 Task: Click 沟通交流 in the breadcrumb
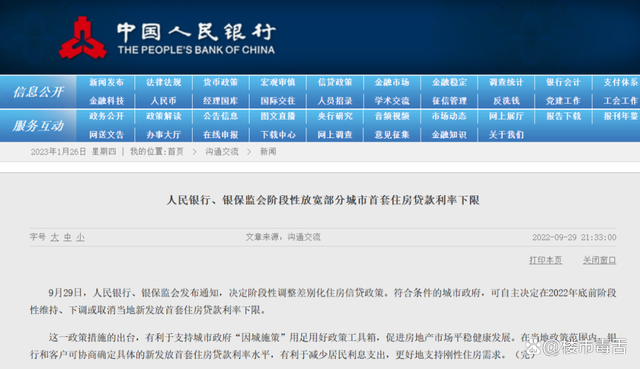pyautogui.click(x=222, y=152)
